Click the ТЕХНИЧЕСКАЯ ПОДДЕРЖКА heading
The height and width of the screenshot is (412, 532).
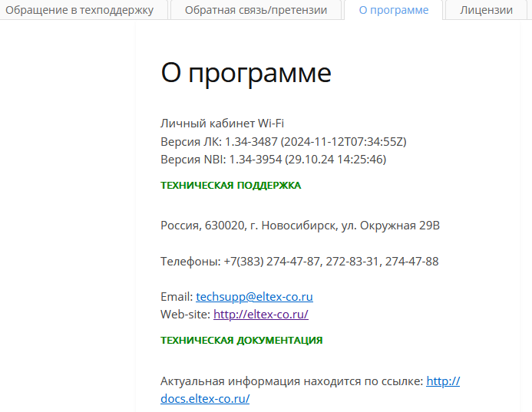(231, 186)
